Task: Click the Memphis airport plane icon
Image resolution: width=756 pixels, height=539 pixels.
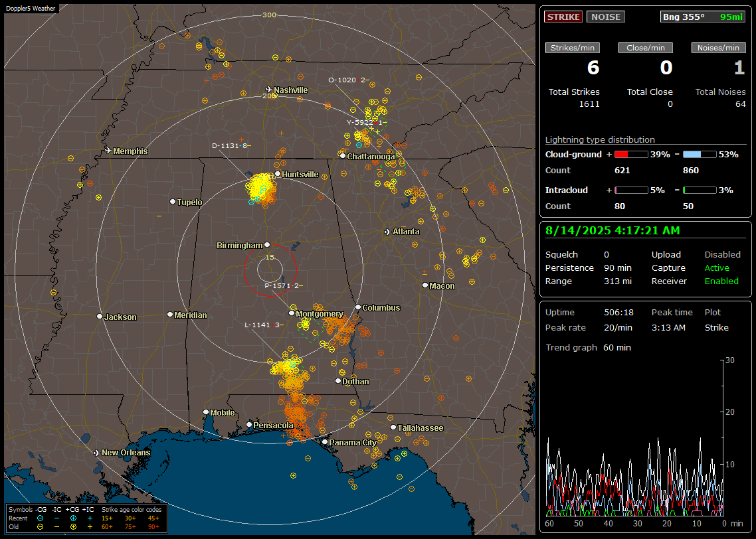Action: tap(108, 151)
